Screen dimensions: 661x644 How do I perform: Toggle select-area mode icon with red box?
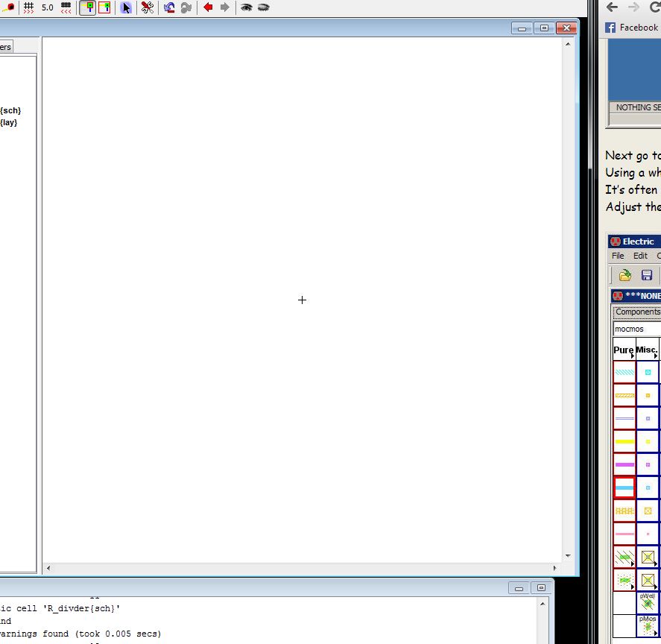104,7
